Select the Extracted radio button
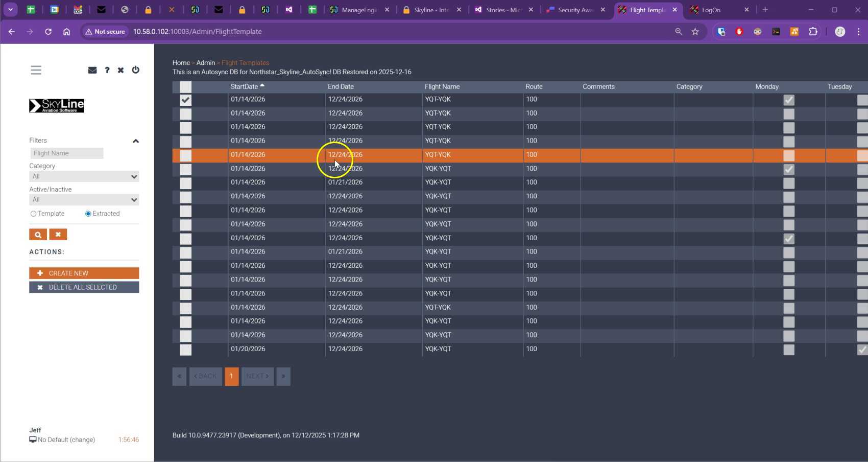 88,214
